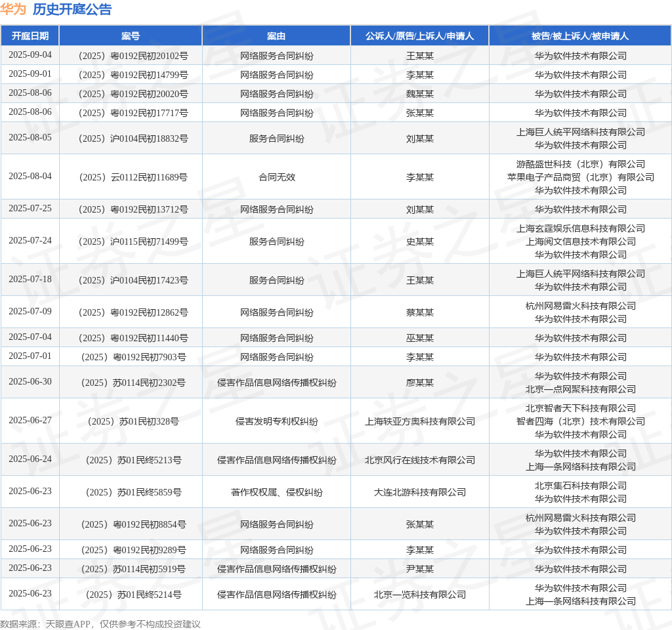672x630 pixels.
Task: Select the 案号 column header
Action: (x=131, y=36)
